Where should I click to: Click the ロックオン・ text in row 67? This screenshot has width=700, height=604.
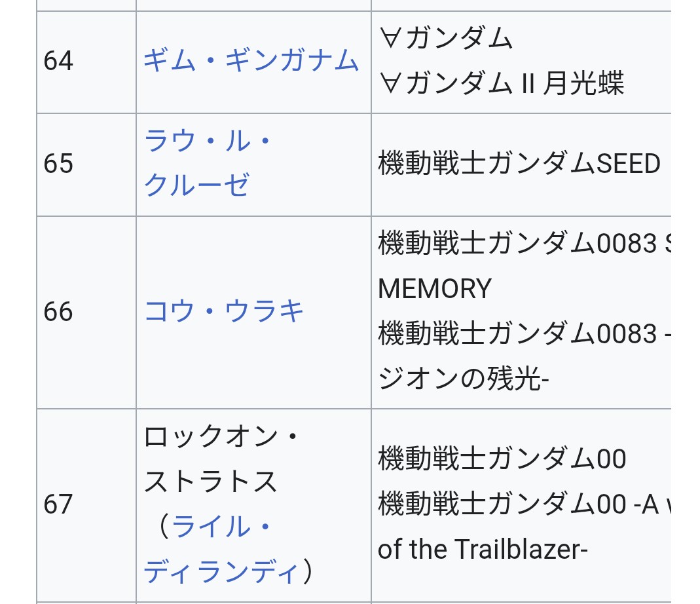[221, 437]
